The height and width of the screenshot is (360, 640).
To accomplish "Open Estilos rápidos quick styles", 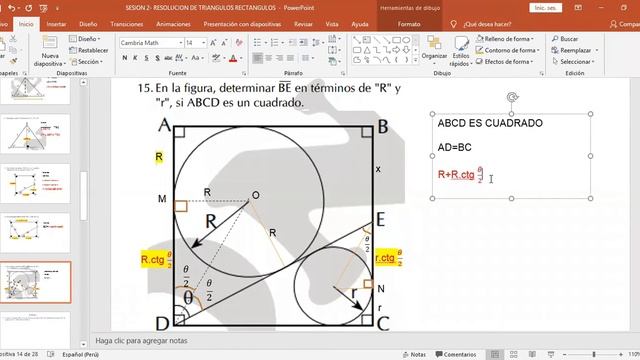I will 461,51.
